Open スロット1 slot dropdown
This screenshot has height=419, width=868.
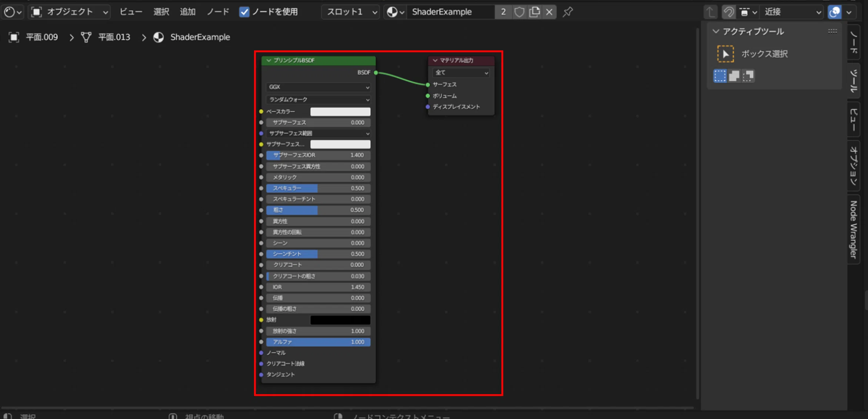click(350, 12)
